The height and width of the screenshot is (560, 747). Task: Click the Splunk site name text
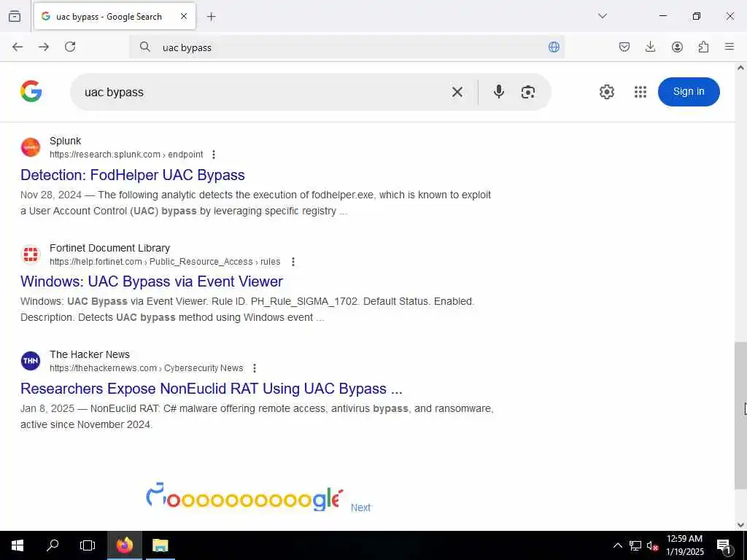(x=65, y=141)
